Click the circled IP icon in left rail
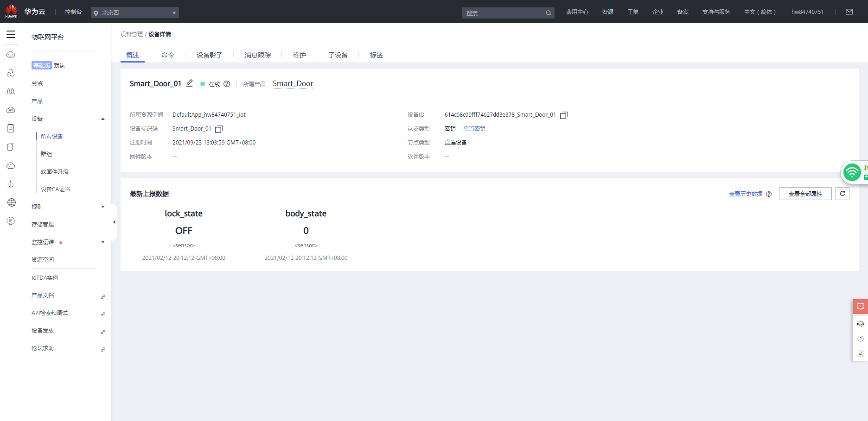 11,221
